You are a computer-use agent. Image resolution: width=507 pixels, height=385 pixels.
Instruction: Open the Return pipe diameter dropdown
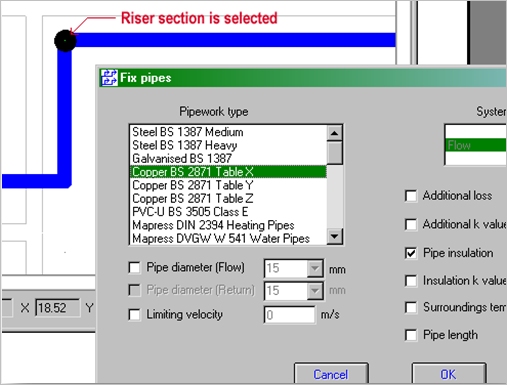[x=315, y=291]
